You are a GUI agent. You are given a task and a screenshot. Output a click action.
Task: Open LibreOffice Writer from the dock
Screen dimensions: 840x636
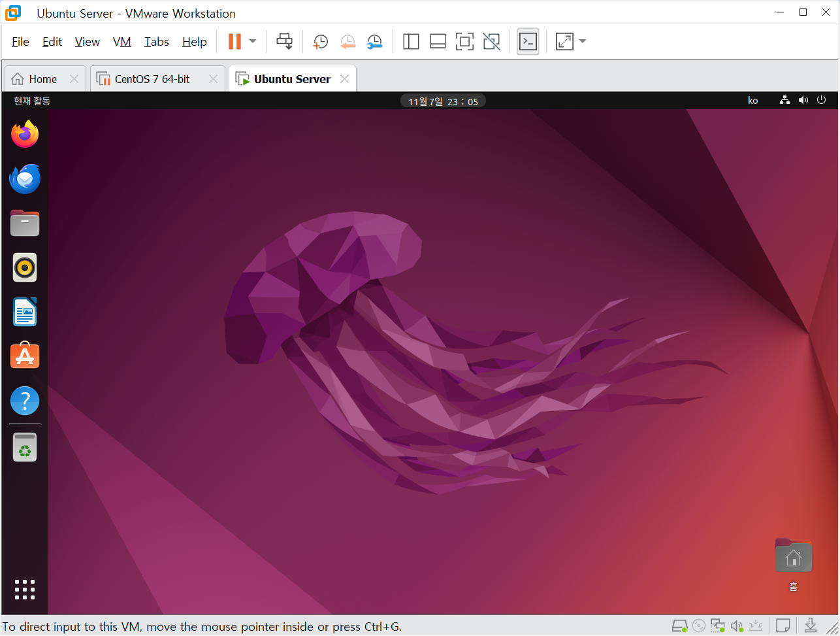(25, 312)
